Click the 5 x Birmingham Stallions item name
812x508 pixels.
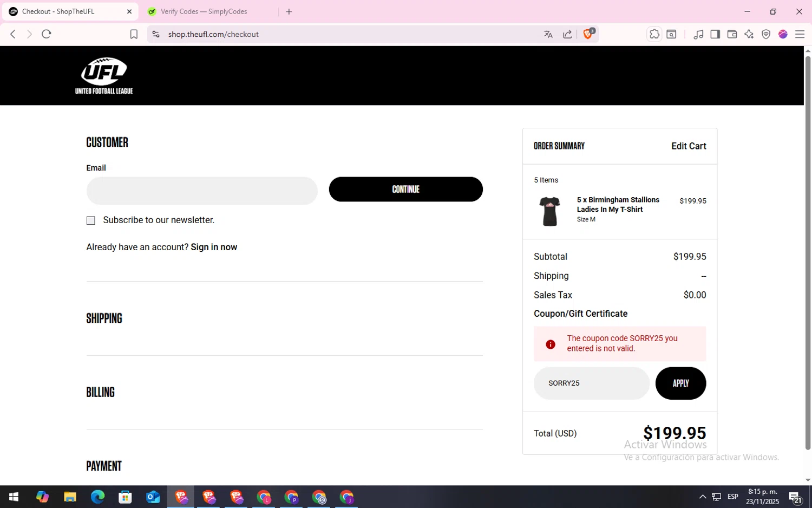point(618,204)
